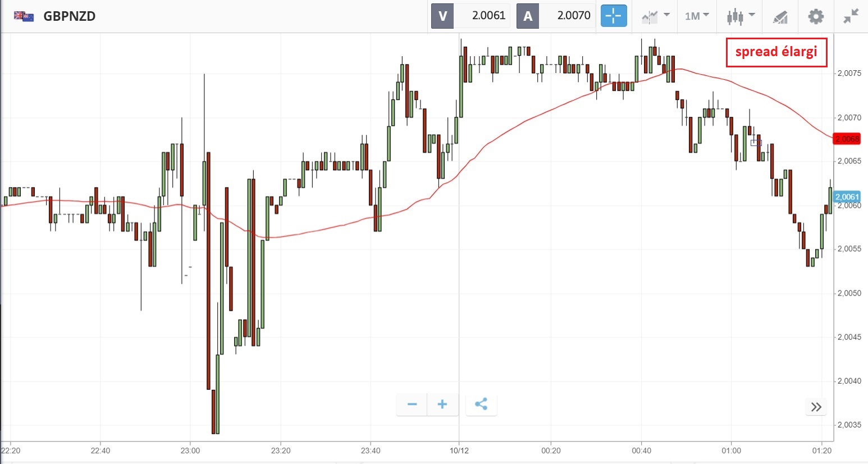
Task: Click the collapse chart arrows icon
Action: coord(851,16)
